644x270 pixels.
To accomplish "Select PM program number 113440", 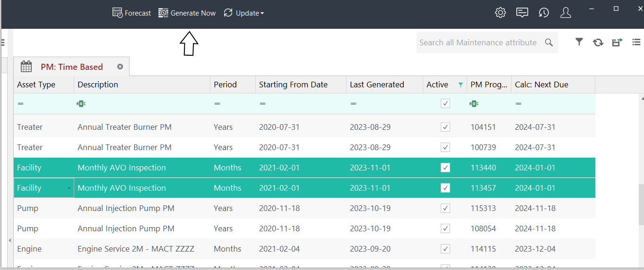I will [483, 168].
